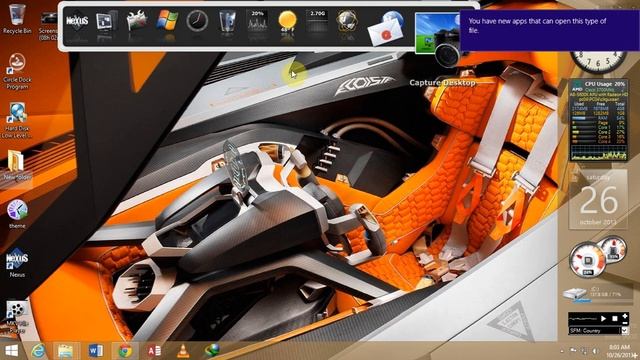Viewport: 640px width, 360px height.
Task: Open the taskbar clock showing 8:03 AM
Action: (x=620, y=351)
